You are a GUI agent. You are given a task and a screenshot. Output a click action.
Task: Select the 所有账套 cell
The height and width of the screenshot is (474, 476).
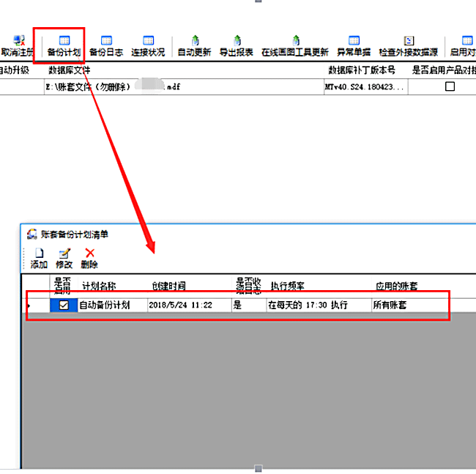click(410, 305)
